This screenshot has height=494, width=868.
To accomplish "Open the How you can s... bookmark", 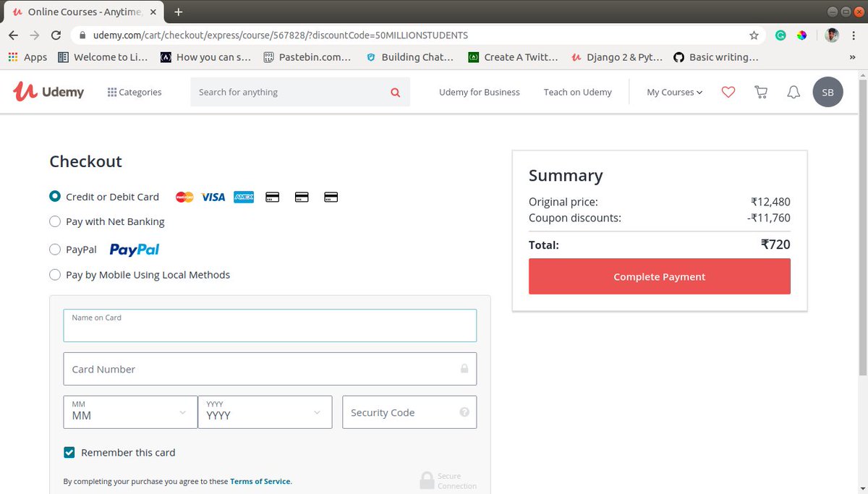I will [x=206, y=57].
